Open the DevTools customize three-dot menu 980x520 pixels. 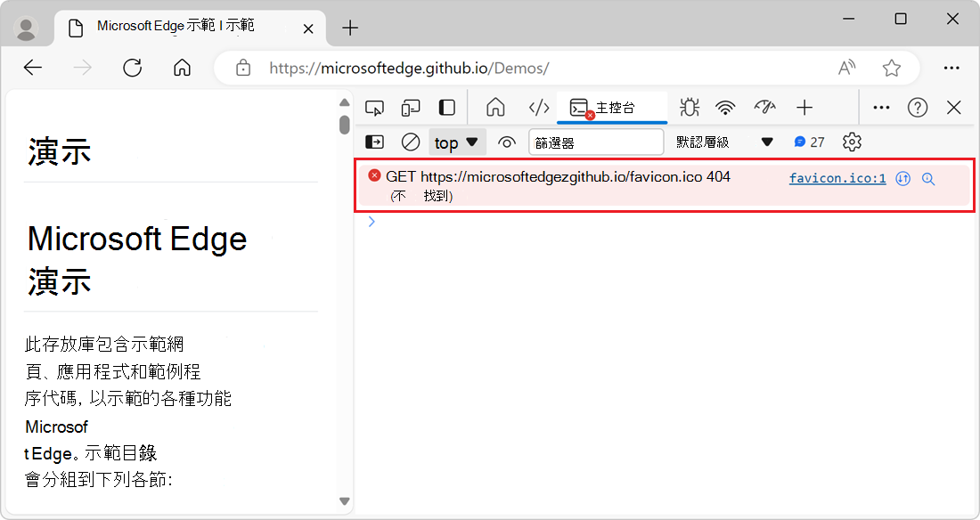click(x=881, y=108)
